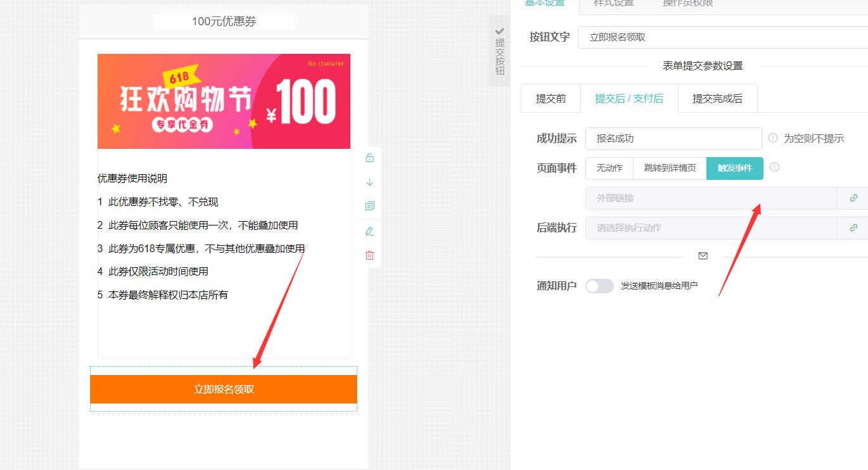Screen dimensions: 868x470
Task: Switch to the 提交完成后 tab
Action: [717, 98]
